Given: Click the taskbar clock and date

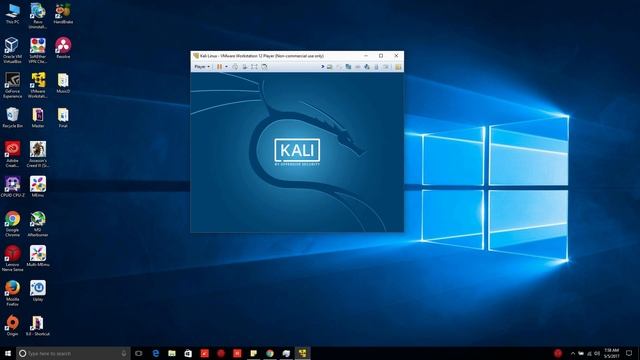Looking at the screenshot, I should coord(611,353).
